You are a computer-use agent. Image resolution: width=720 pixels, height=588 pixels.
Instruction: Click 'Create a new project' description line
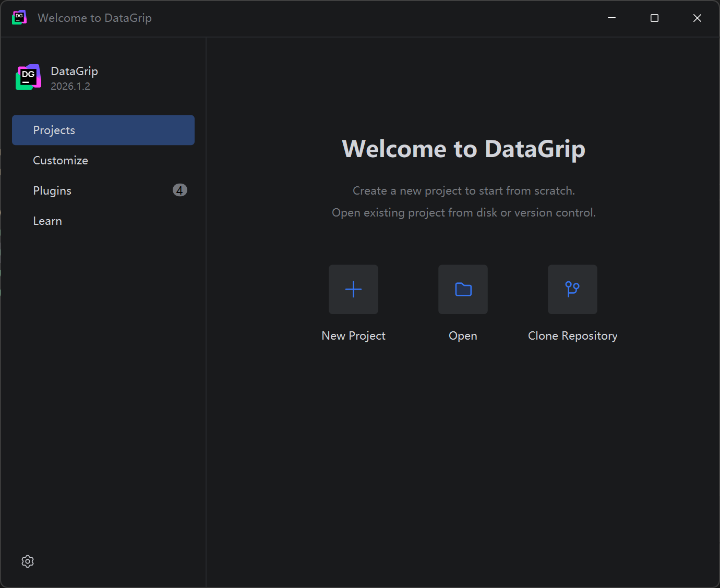tap(463, 191)
